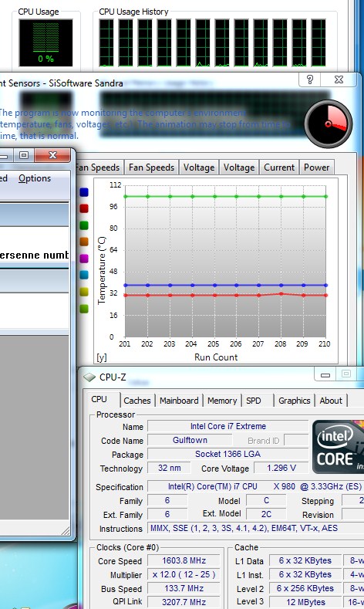Click the Core Voltage value 1.296 V
The image size is (364, 609).
pyautogui.click(x=281, y=468)
